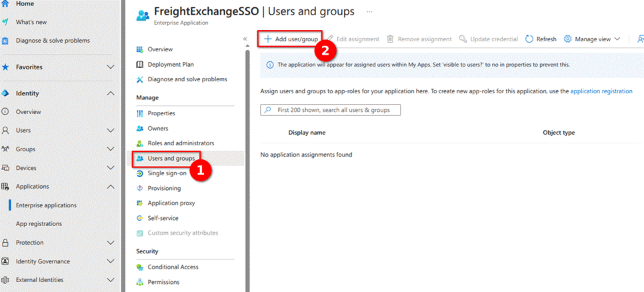Click the Identity Overview info icon
644x292 pixels.
click(x=5, y=112)
